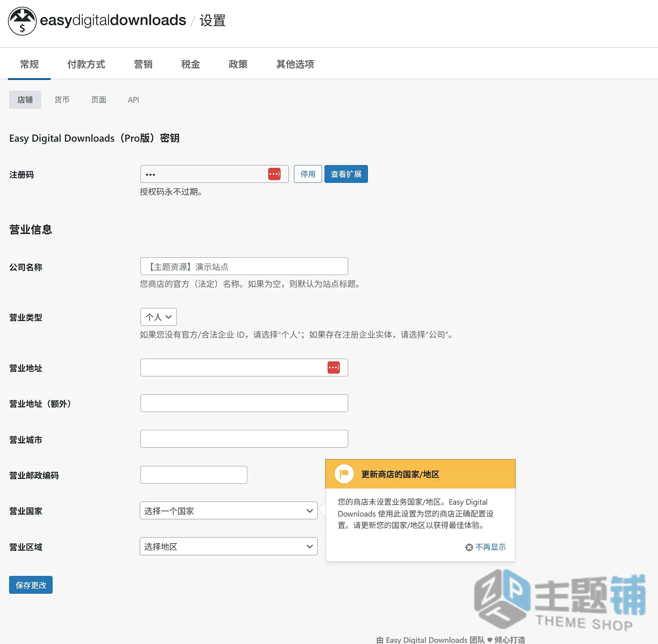Click the dismiss circle icon beside 不再显示
Viewport: 658px width, 644px height.
click(469, 547)
